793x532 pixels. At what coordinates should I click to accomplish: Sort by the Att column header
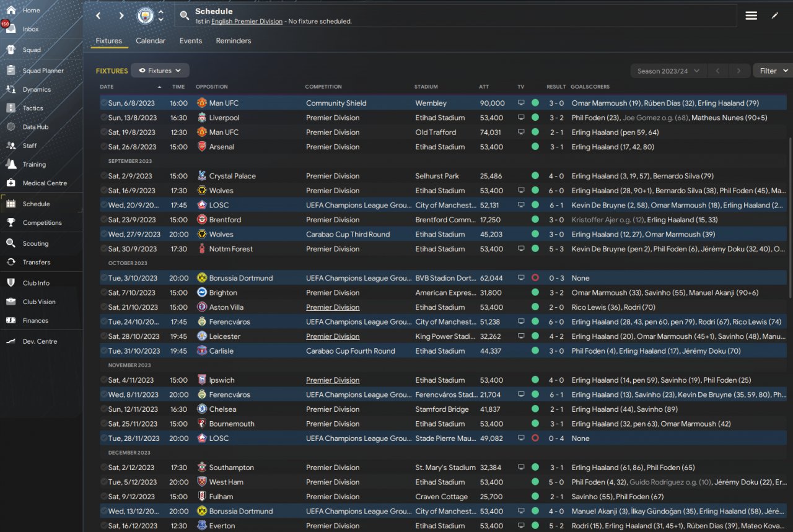pyautogui.click(x=484, y=87)
